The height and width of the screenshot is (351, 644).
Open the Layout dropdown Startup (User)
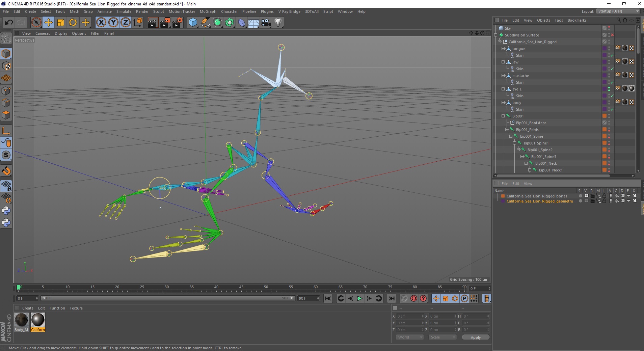[618, 11]
